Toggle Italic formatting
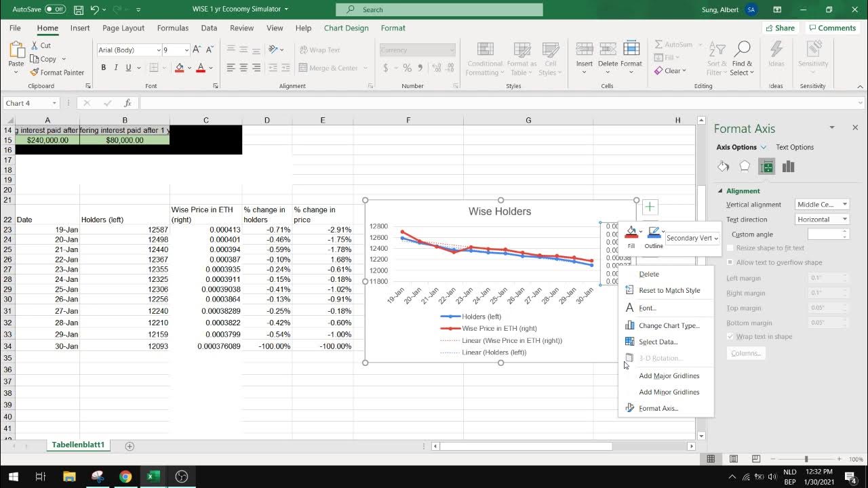 [116, 68]
